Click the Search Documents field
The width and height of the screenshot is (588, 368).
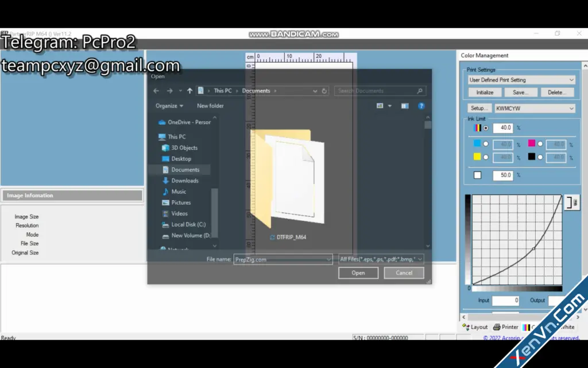tap(380, 91)
